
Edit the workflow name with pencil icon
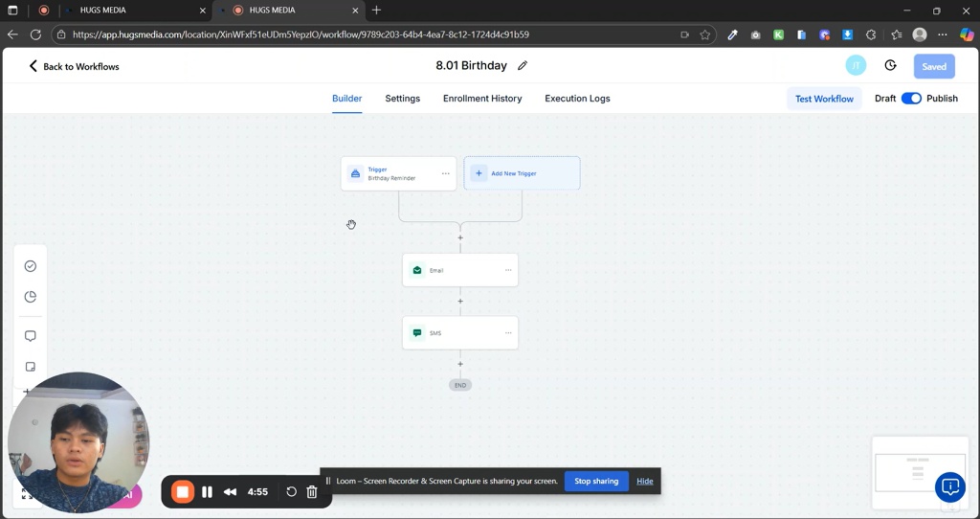click(523, 66)
